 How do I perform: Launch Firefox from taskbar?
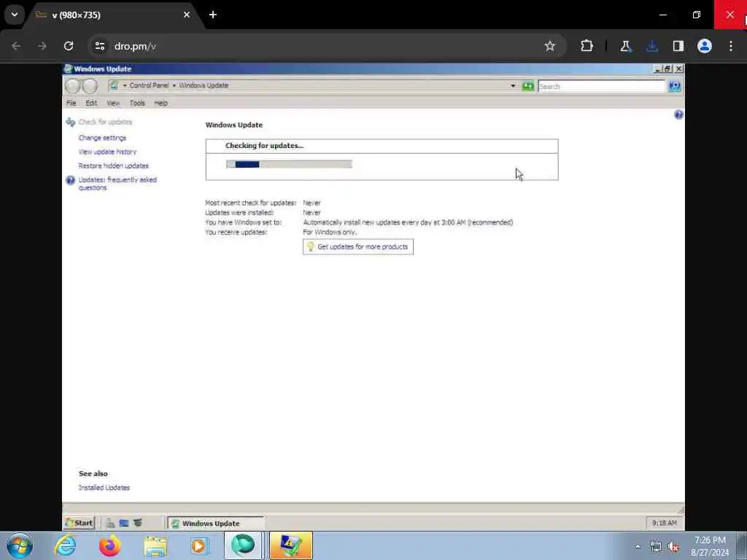pos(110,545)
